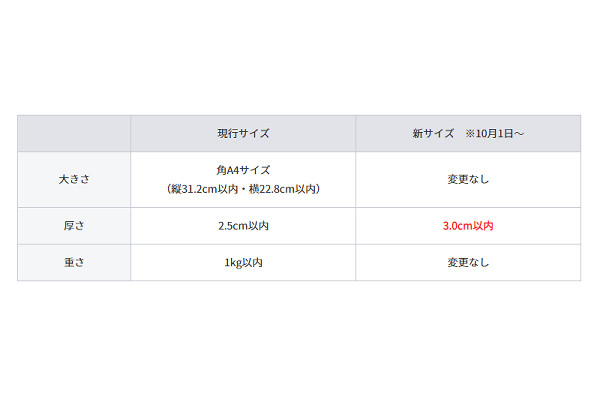Screen dimensions: 600x400
Task: Select the 厚さ row label
Action: (x=74, y=226)
